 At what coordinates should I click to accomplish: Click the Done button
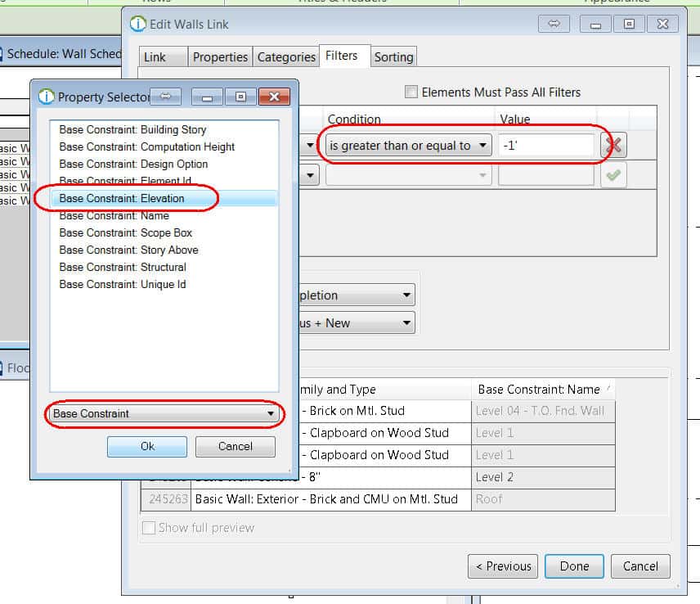point(574,566)
